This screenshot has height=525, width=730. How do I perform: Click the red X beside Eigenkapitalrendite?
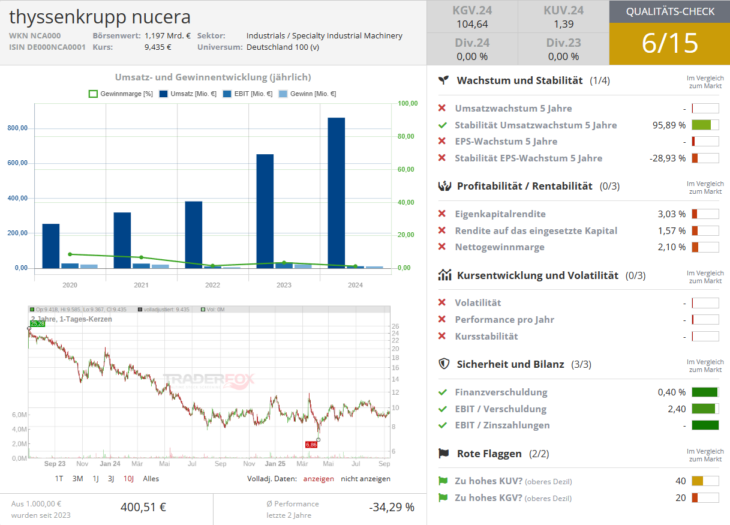pos(442,214)
